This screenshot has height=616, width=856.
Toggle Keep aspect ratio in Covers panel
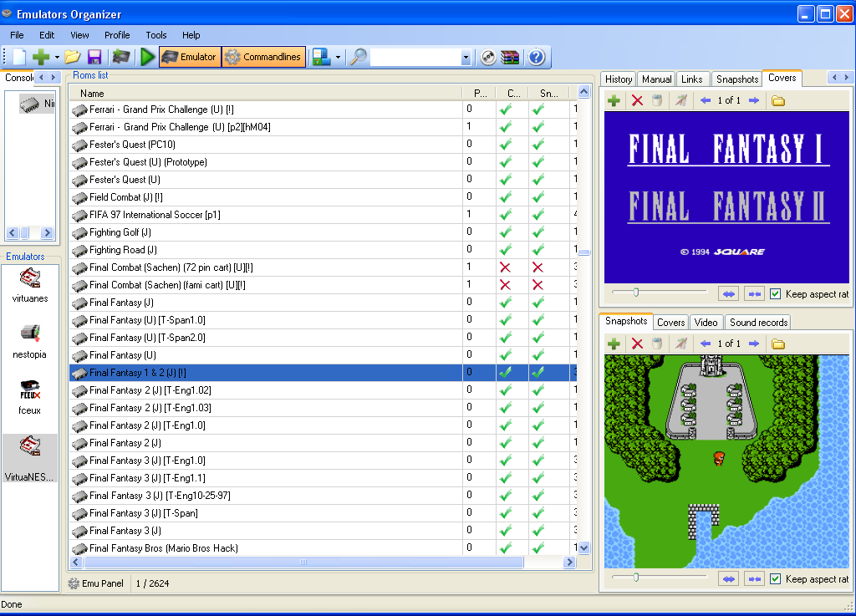pos(775,294)
